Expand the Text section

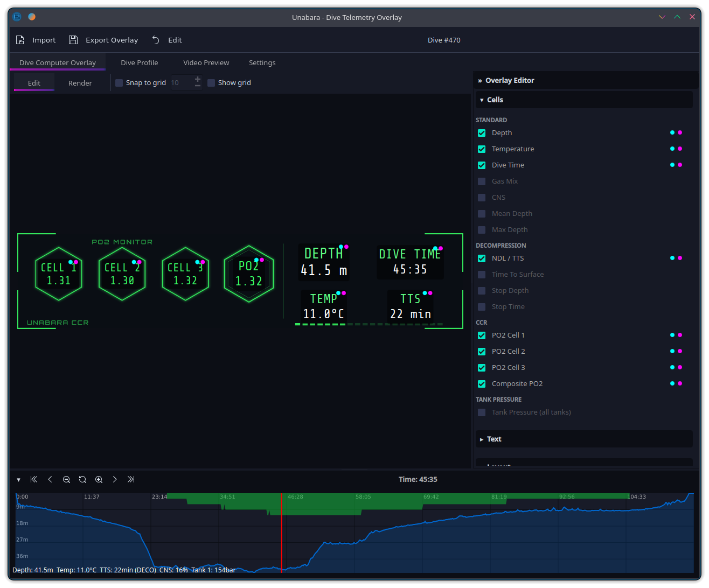[584, 439]
